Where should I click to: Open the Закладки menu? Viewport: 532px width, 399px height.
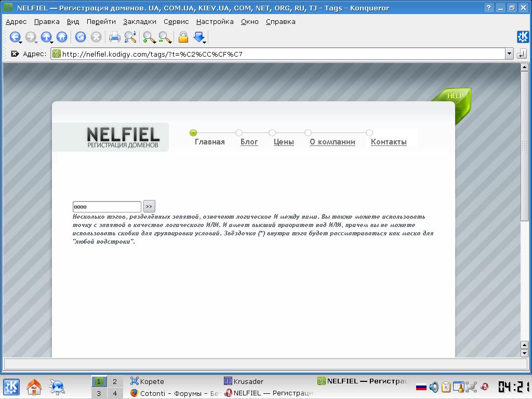(139, 22)
